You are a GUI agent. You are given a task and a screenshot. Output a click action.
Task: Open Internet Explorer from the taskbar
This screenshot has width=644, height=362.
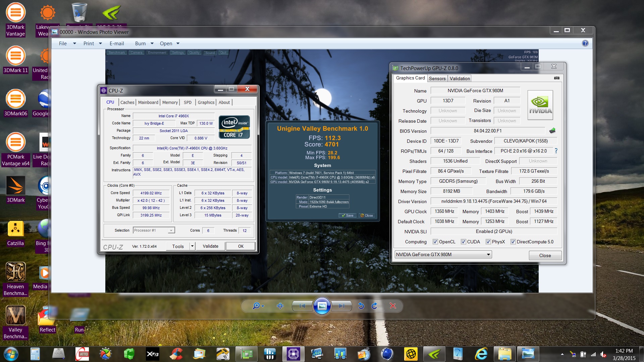481,354
